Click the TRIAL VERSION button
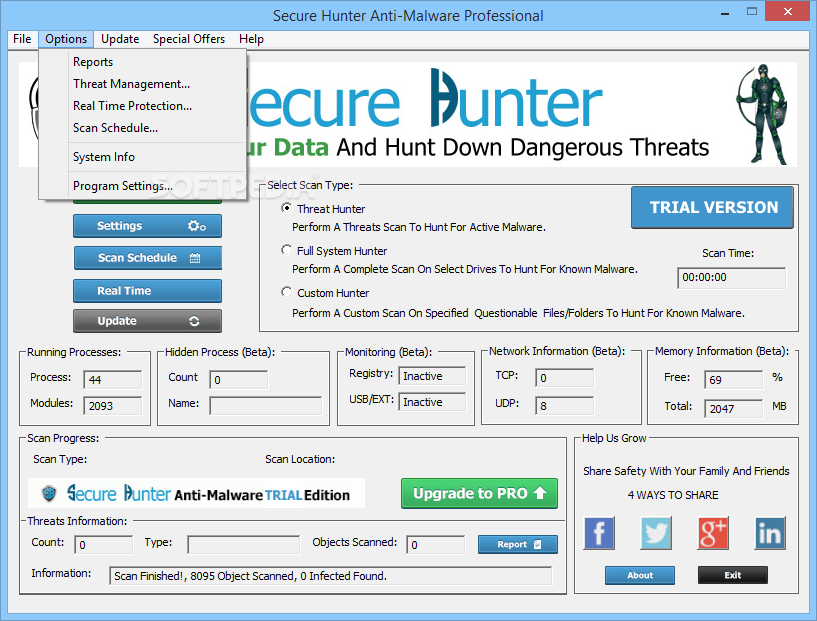The image size is (817, 621). pos(712,207)
